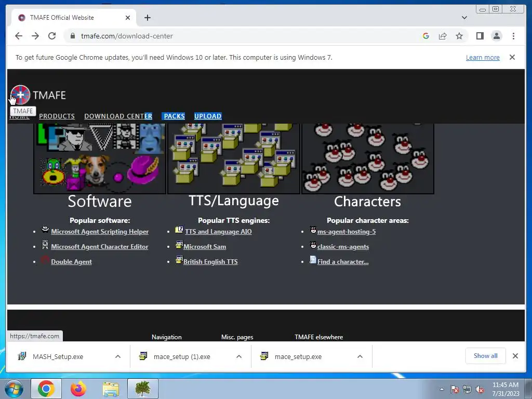The width and height of the screenshot is (532, 399).
Task: Click the Google search icon in address bar
Action: [426, 36]
